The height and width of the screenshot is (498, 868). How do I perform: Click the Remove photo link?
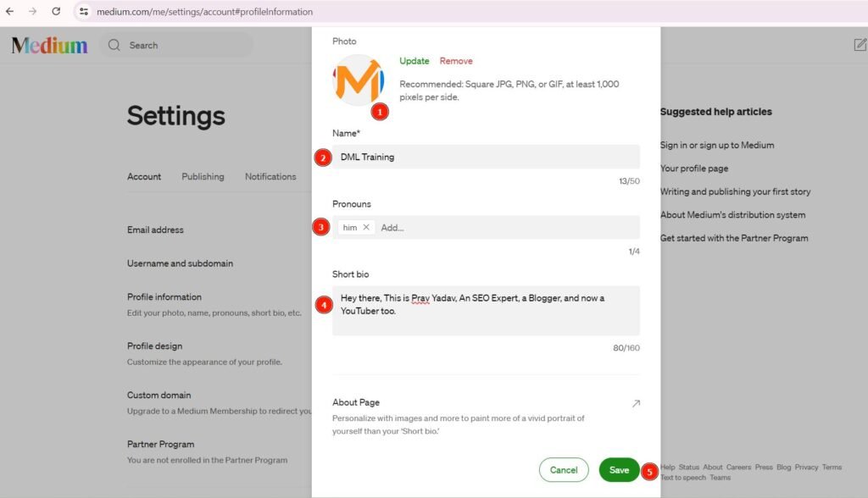point(456,61)
